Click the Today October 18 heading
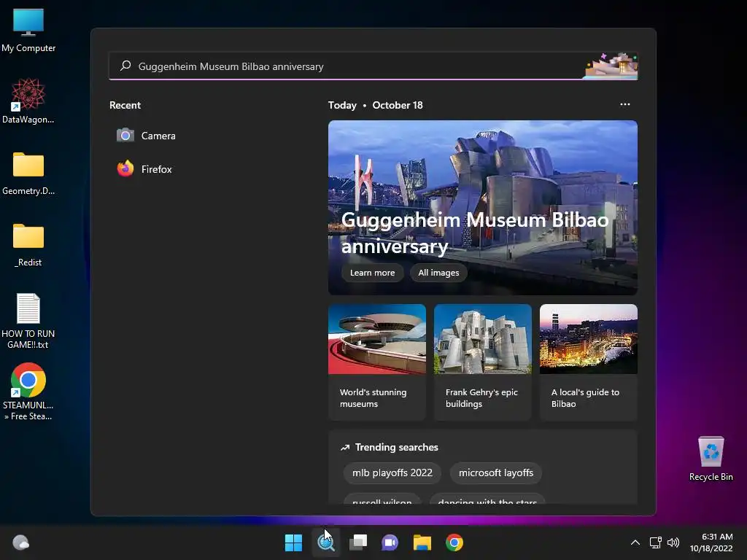The width and height of the screenshot is (747, 560). 376,105
